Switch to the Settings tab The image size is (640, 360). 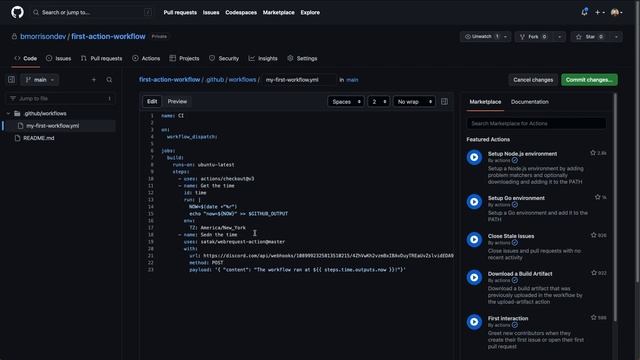302,58
